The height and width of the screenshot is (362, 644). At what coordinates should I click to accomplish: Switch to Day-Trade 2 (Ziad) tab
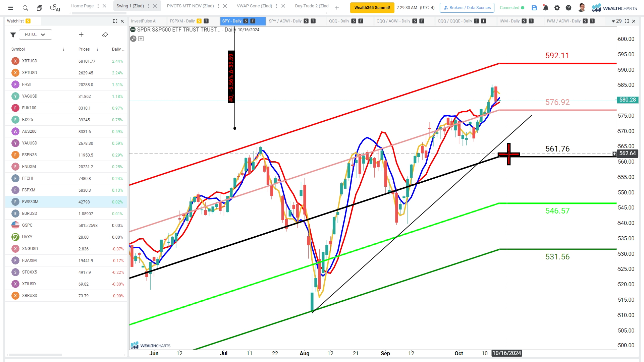[x=312, y=6]
